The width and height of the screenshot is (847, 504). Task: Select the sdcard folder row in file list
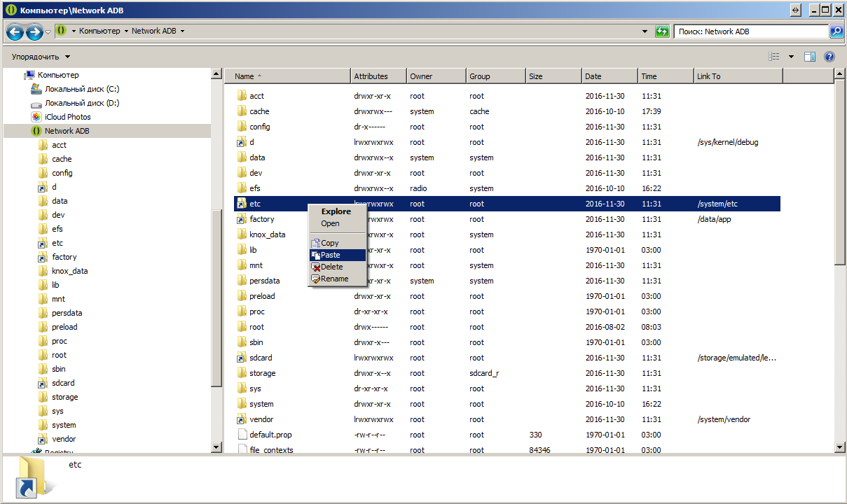261,358
